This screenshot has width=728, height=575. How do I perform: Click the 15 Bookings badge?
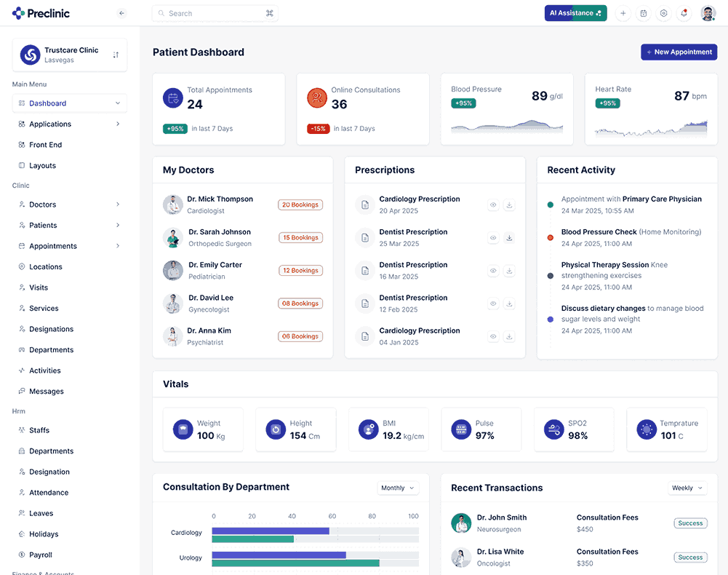[300, 237]
